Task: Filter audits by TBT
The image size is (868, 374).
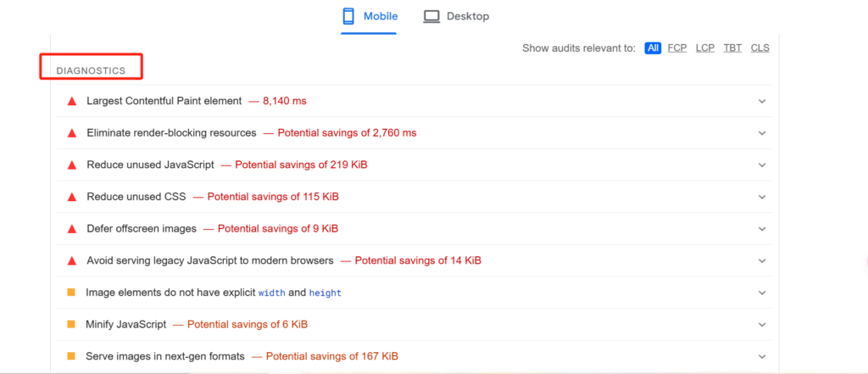Action: 732,48
